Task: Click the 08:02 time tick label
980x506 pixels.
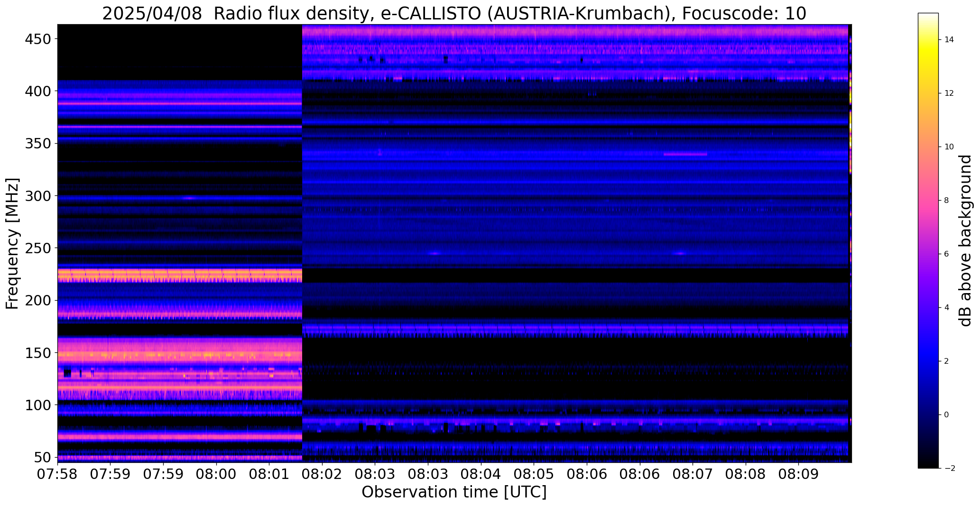Action: coord(322,474)
